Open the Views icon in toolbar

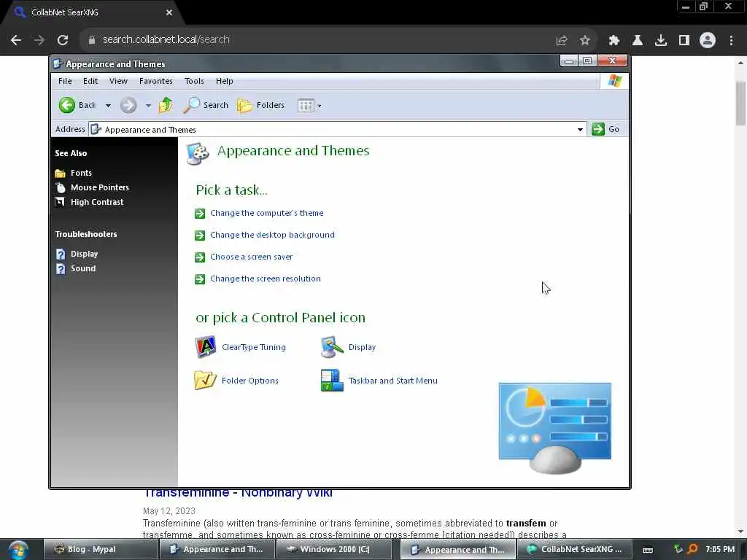tap(306, 105)
